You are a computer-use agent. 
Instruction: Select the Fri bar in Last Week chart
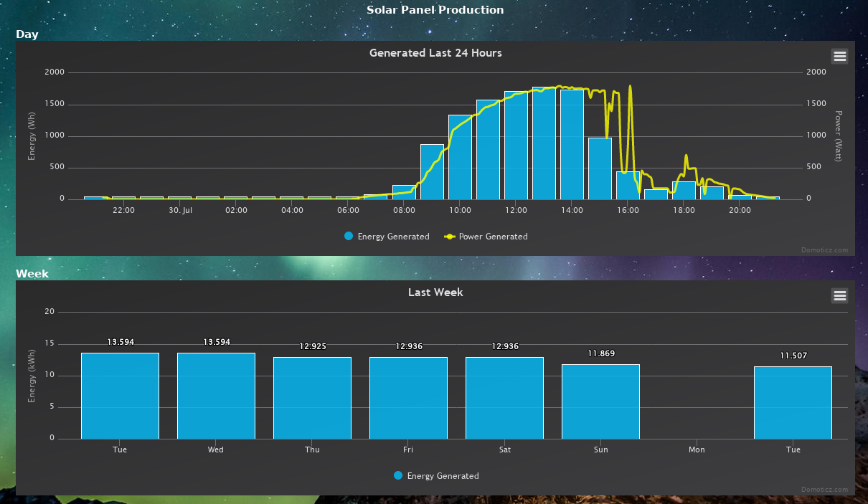pos(408,398)
